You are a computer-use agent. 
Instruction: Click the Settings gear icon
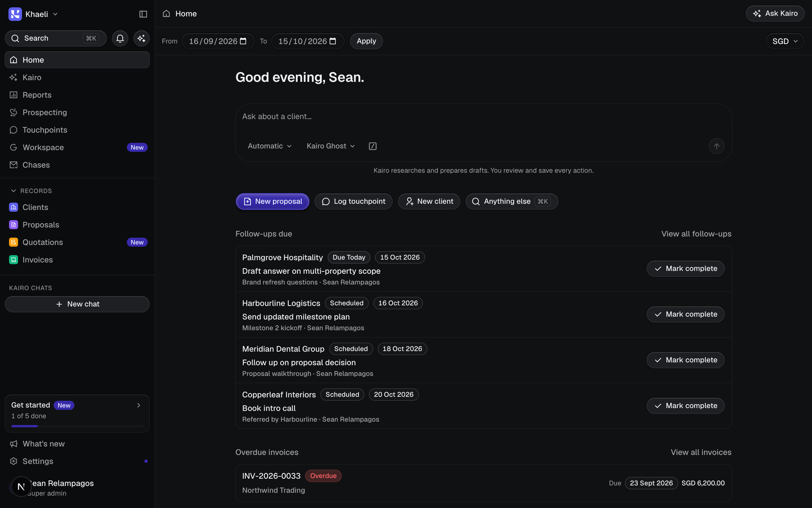(14, 461)
